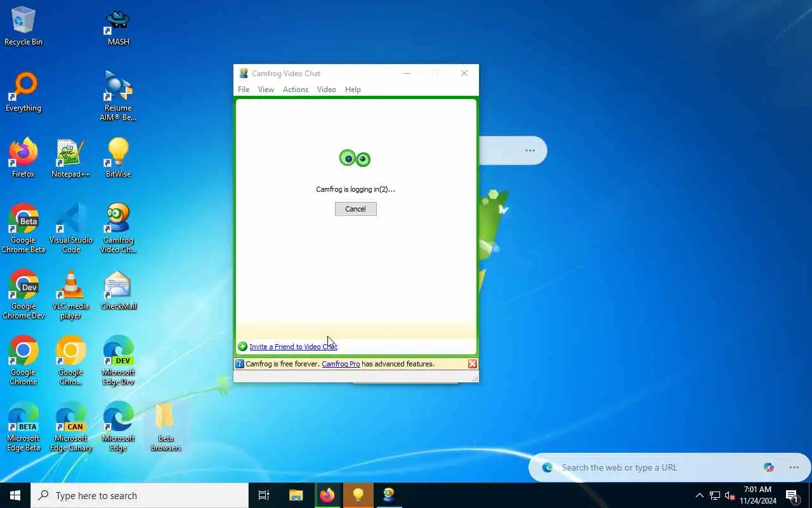Click the network tray icon

715,495
